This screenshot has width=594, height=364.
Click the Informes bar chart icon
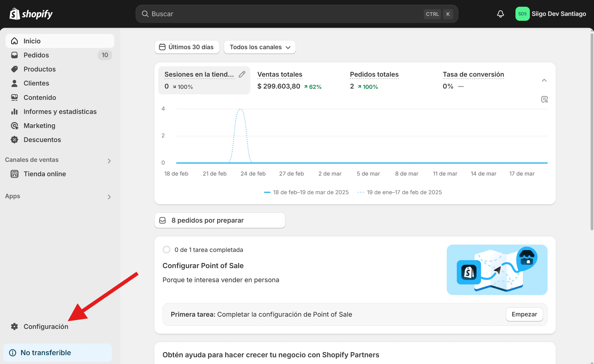[14, 111]
